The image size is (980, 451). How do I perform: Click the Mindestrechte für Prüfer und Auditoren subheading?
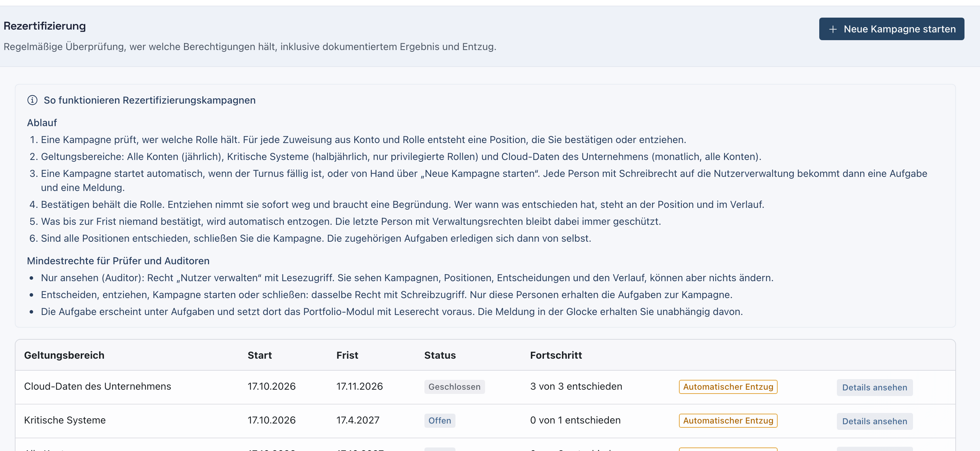pyautogui.click(x=118, y=261)
